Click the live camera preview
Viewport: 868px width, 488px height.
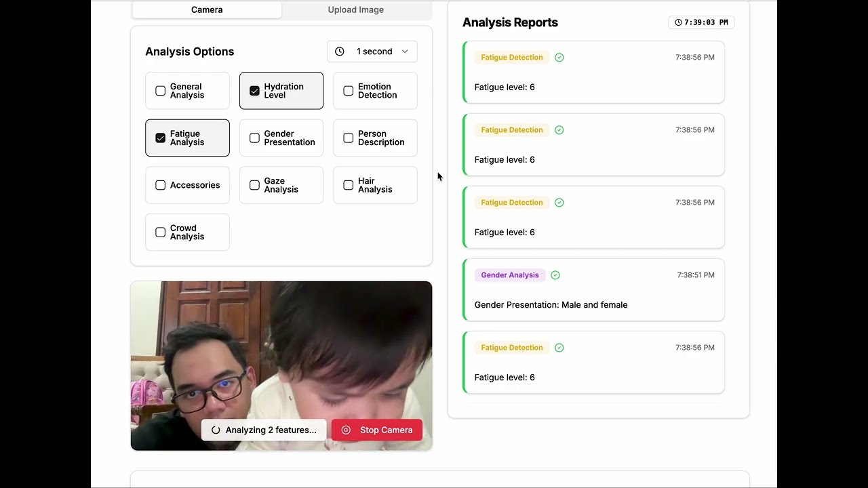281,366
